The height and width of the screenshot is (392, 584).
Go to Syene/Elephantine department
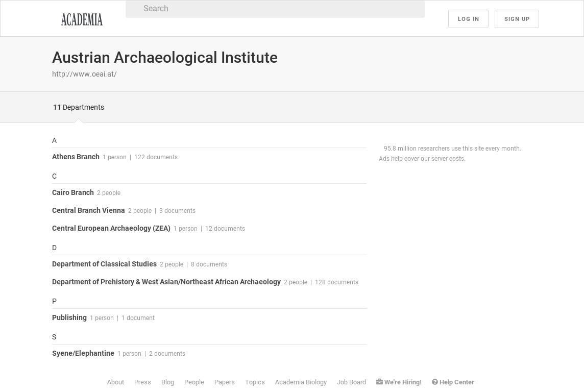83,353
